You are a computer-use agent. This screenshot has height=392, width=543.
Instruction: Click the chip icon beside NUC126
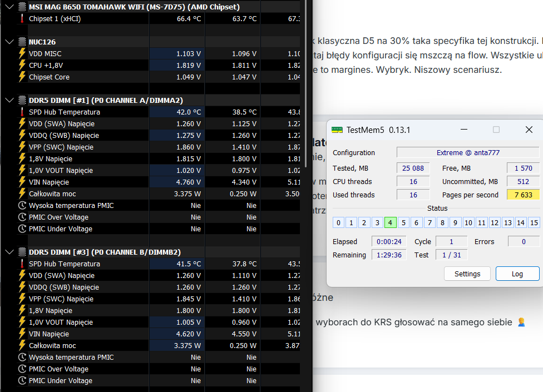click(x=22, y=42)
